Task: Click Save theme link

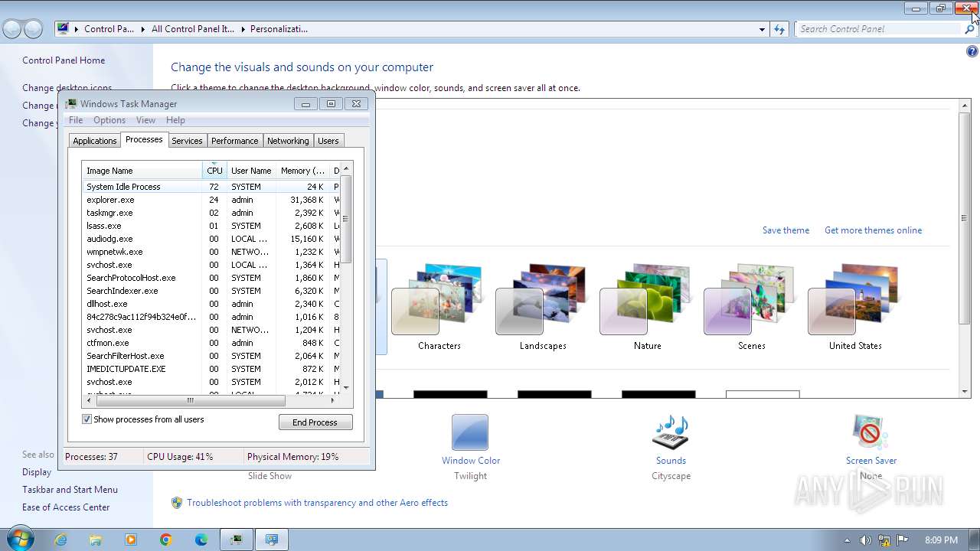Action: click(786, 230)
